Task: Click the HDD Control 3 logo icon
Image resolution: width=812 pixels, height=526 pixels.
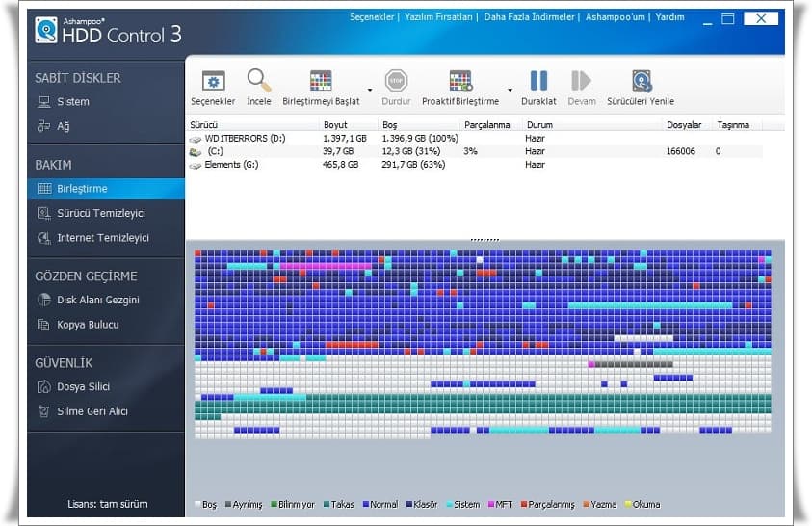Action: point(46,30)
